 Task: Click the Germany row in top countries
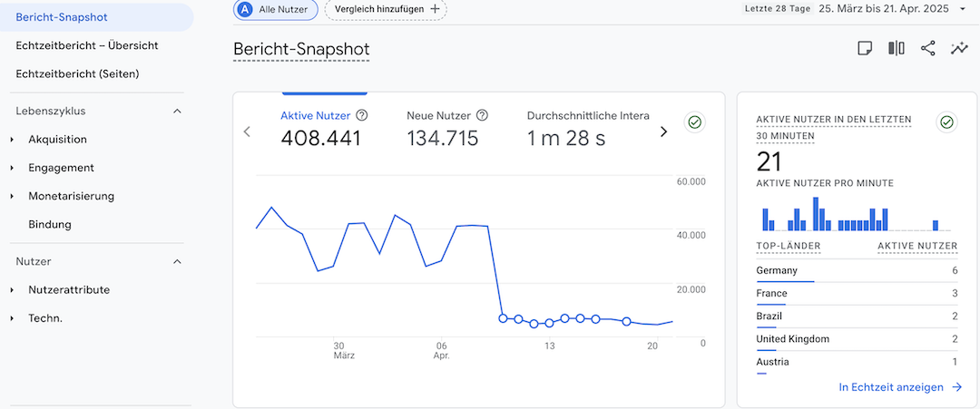(x=857, y=271)
